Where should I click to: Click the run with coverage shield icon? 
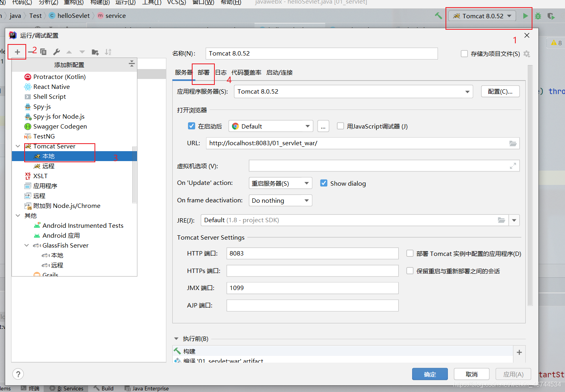pyautogui.click(x=551, y=16)
